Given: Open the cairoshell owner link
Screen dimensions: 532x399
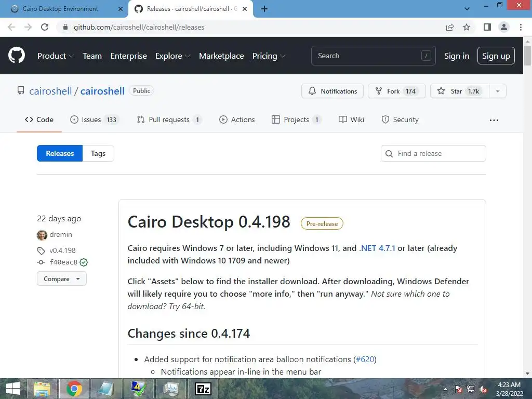Looking at the screenshot, I should coord(50,91).
